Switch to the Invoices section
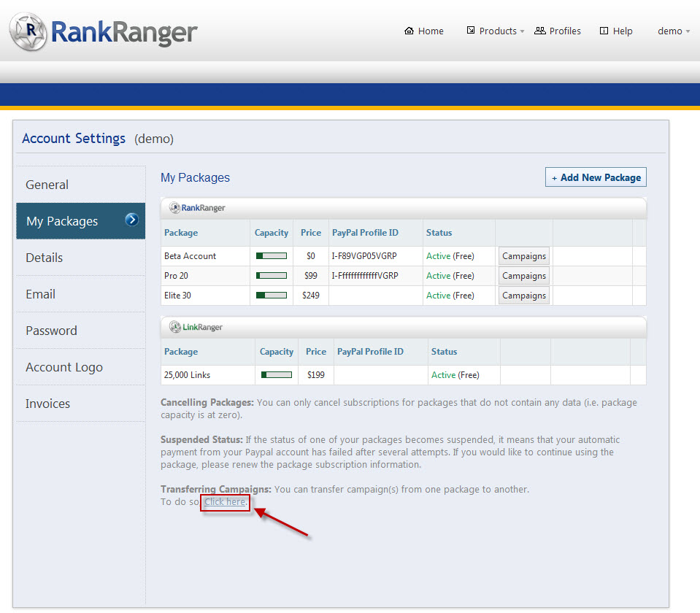This screenshot has height=613, width=700. click(48, 404)
